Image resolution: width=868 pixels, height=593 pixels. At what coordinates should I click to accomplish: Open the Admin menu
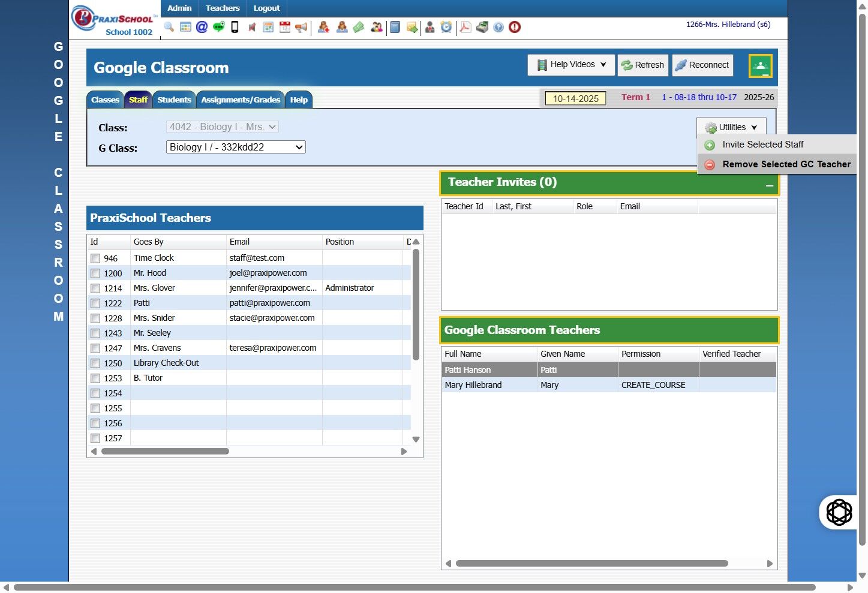179,8
